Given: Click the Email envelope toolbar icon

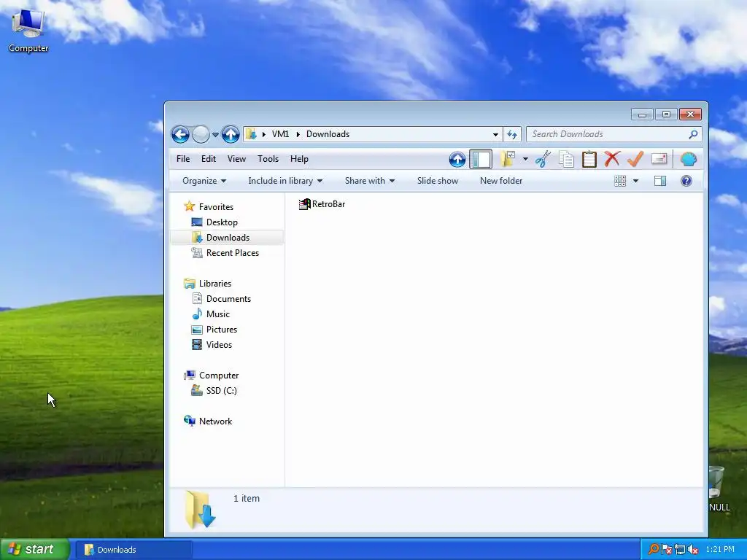Looking at the screenshot, I should [x=659, y=159].
